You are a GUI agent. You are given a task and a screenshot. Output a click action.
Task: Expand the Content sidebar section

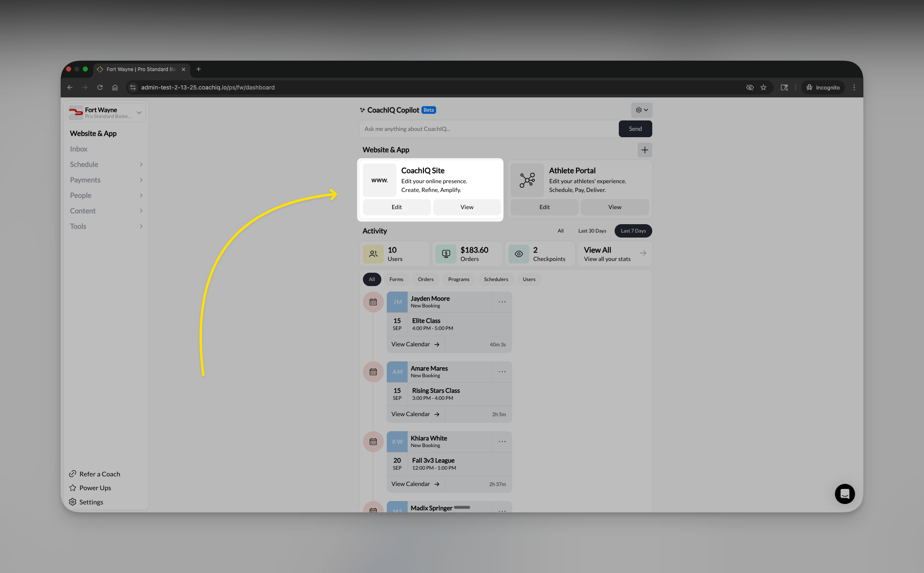[x=106, y=211]
